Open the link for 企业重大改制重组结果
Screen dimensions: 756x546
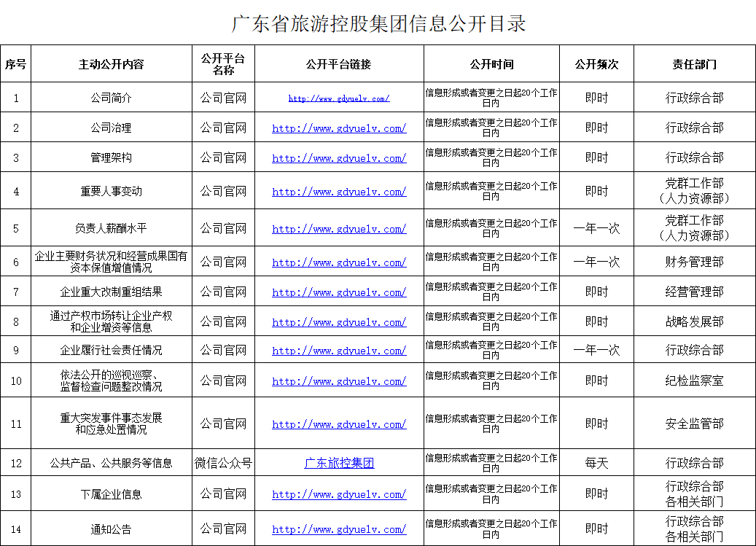pyautogui.click(x=339, y=292)
